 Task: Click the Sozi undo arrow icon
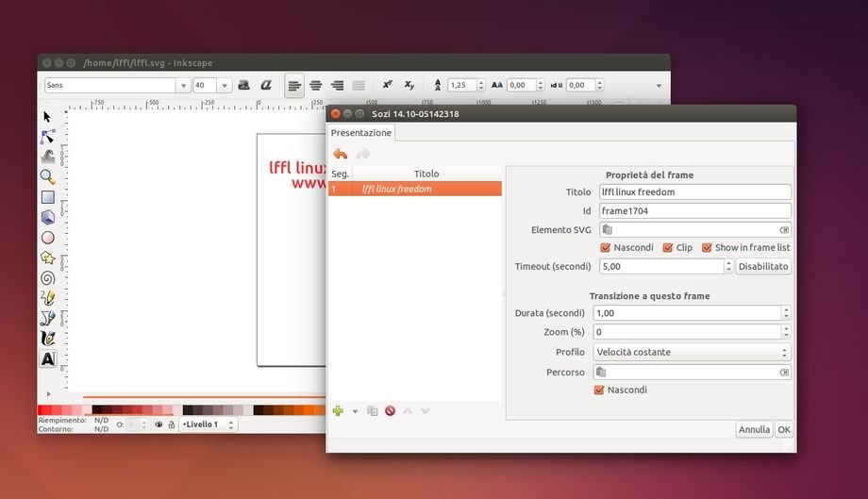pyautogui.click(x=341, y=154)
